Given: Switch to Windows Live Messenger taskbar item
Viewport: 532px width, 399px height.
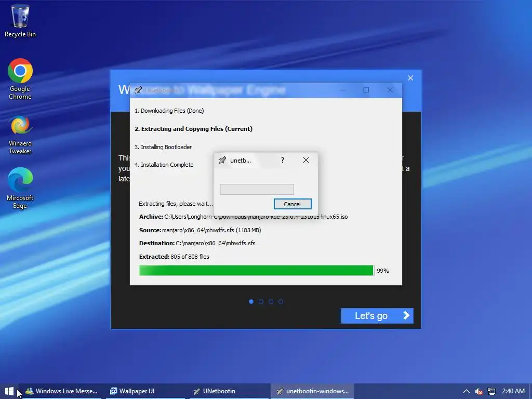Looking at the screenshot, I should (x=61, y=391).
